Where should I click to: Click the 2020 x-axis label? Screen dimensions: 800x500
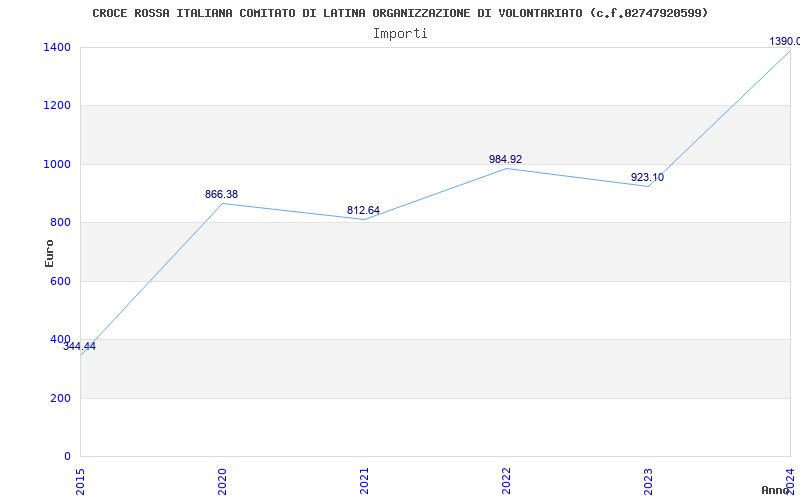pyautogui.click(x=222, y=481)
